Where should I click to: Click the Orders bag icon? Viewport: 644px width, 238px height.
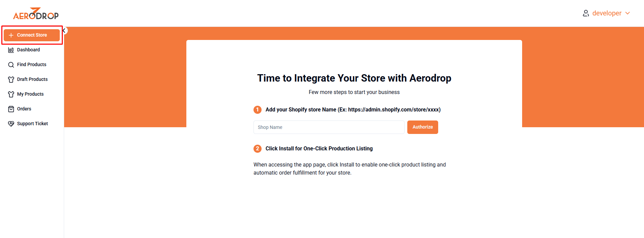tap(11, 109)
